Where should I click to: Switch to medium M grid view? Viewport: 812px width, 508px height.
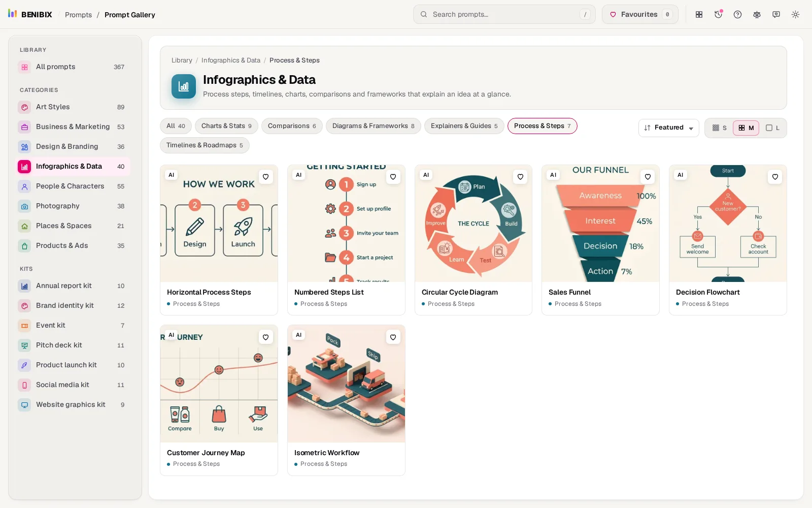(x=746, y=128)
